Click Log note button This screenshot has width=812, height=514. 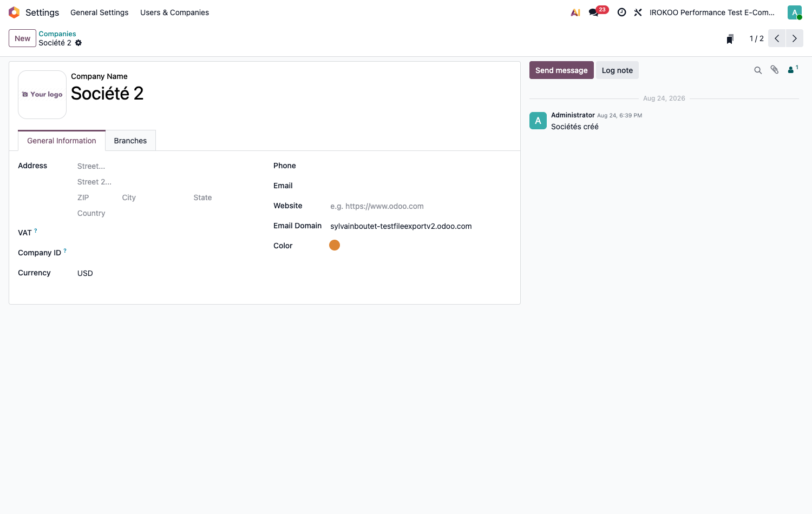coord(617,70)
